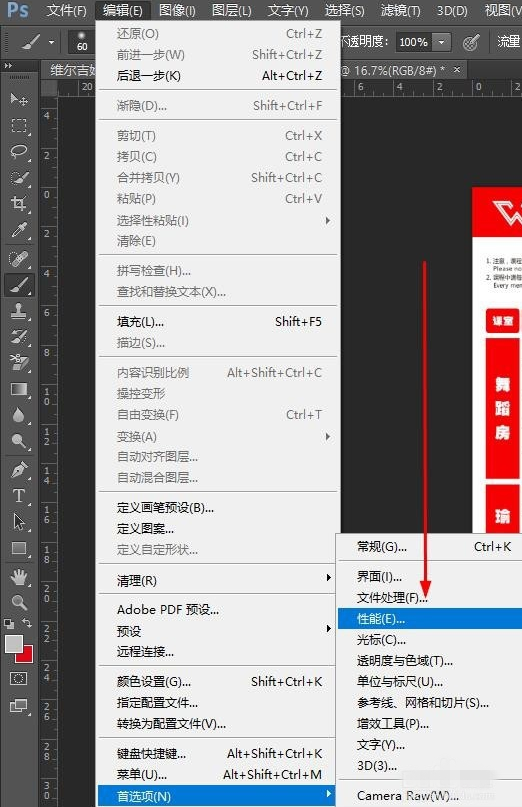
Task: Select the Zoom tool
Action: [x=19, y=603]
